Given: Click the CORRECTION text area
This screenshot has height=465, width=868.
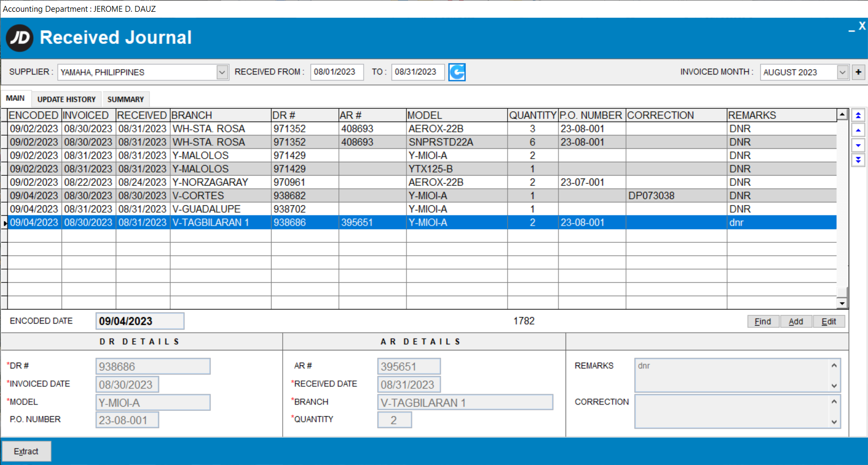Looking at the screenshot, I should (x=731, y=411).
